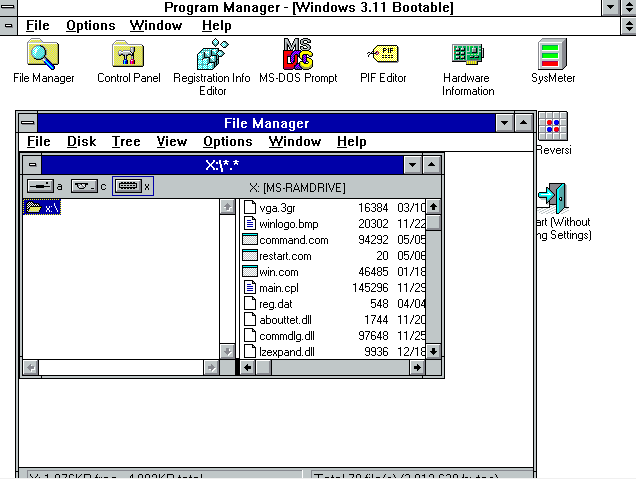Click the winlogo.bmp document icon
The image size is (636, 479).
pos(250,223)
